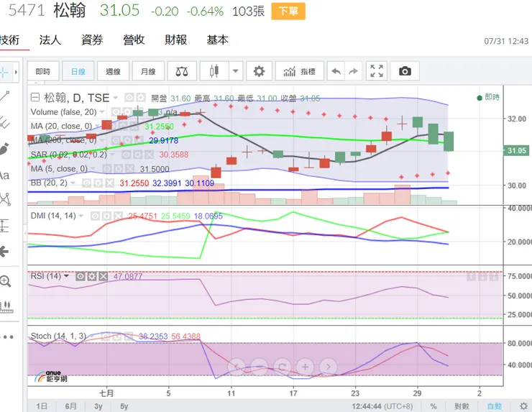This screenshot has width=532, height=412.
Task: Switch to 營收 tab
Action: [x=134, y=40]
